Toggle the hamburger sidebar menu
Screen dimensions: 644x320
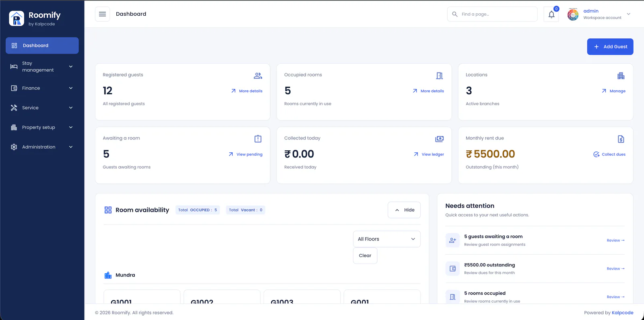(102, 14)
